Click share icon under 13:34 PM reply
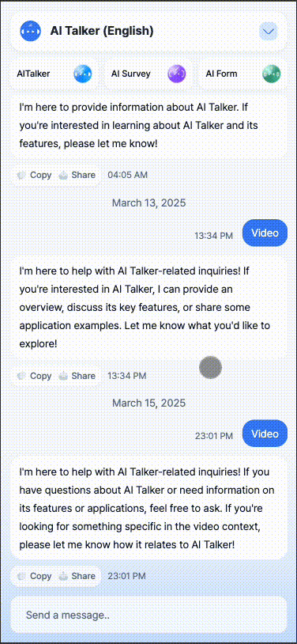The image size is (297, 644). [x=63, y=376]
